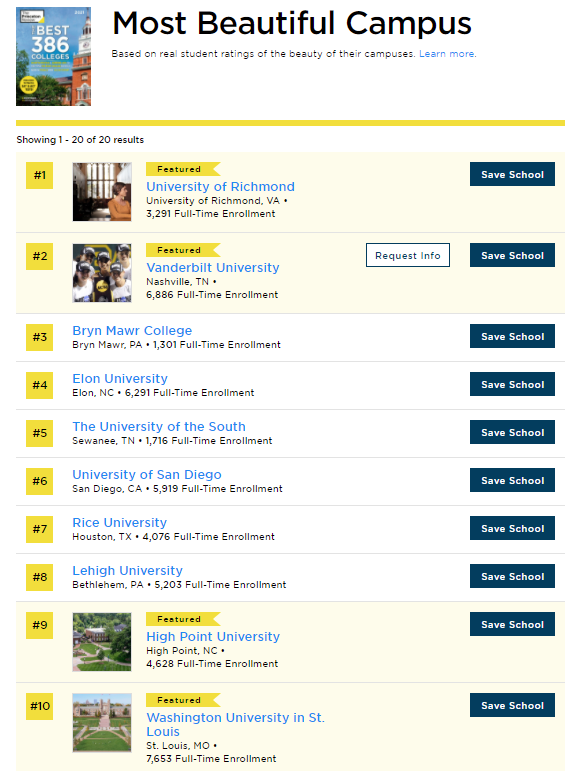Click the #1 rank badge

pyautogui.click(x=39, y=176)
